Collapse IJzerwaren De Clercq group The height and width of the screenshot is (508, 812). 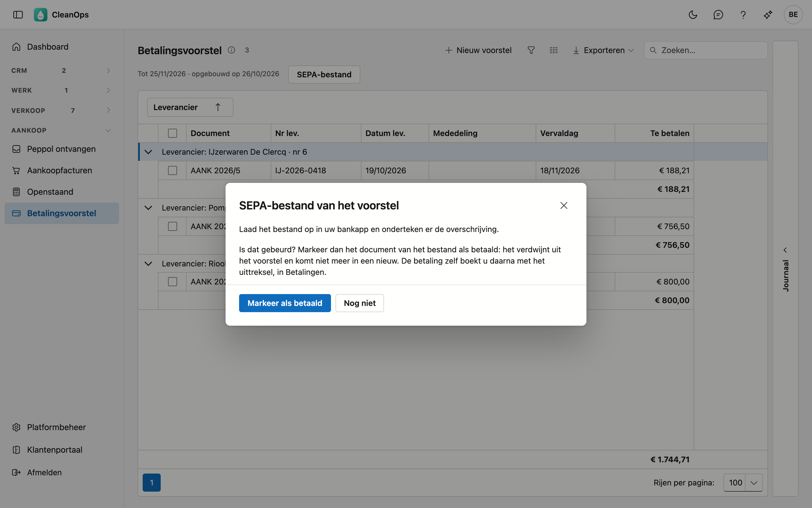pos(148,152)
